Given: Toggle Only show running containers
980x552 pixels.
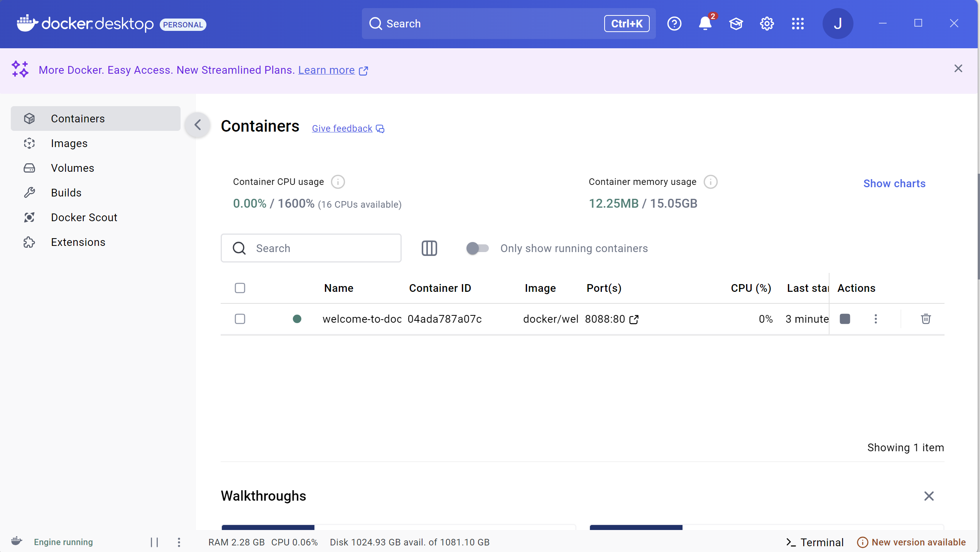Looking at the screenshot, I should pyautogui.click(x=477, y=248).
